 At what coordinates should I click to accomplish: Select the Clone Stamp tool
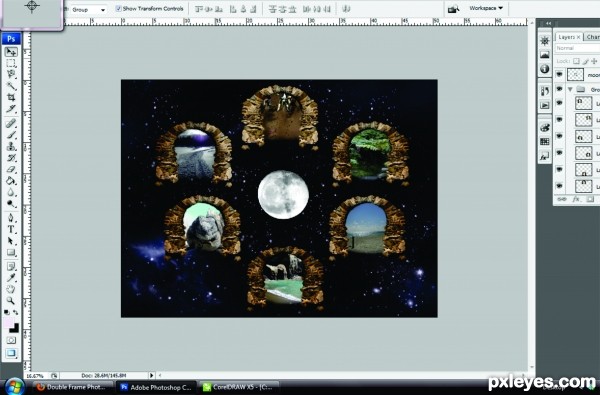tap(11, 146)
